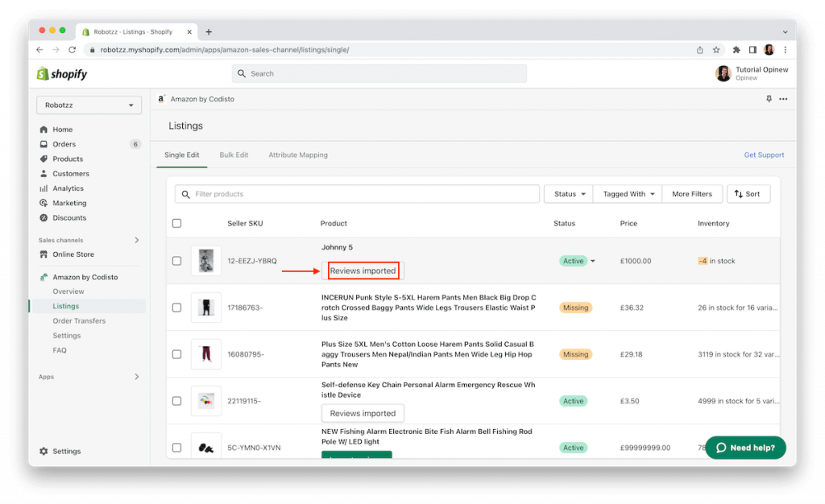Click the More Filters button

pyautogui.click(x=692, y=194)
